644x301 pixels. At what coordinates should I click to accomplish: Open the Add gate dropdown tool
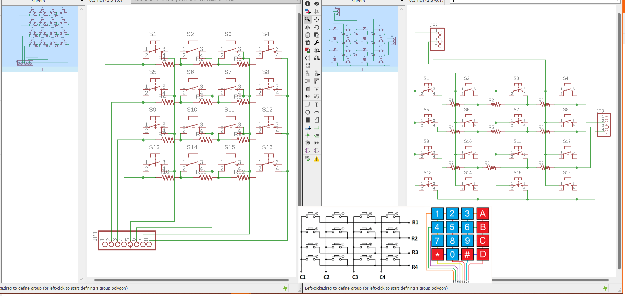(x=317, y=50)
